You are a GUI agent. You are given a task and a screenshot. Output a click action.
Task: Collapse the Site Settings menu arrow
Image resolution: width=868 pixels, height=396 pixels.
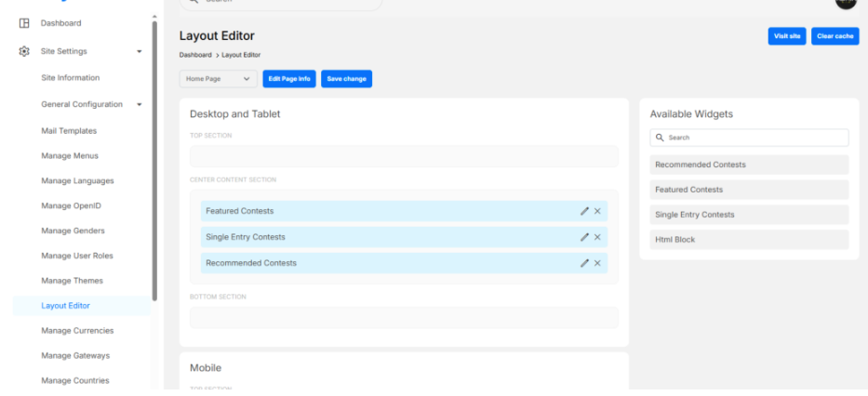pos(140,52)
